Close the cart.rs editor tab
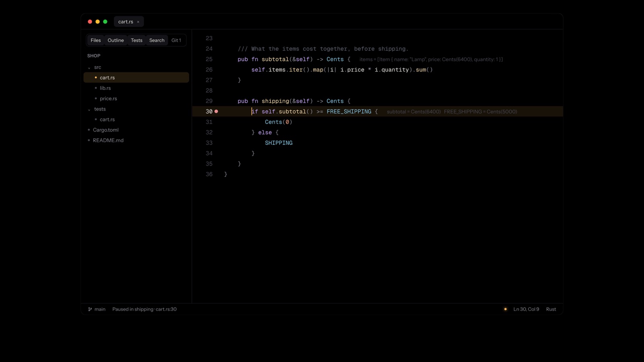 [x=138, y=22]
